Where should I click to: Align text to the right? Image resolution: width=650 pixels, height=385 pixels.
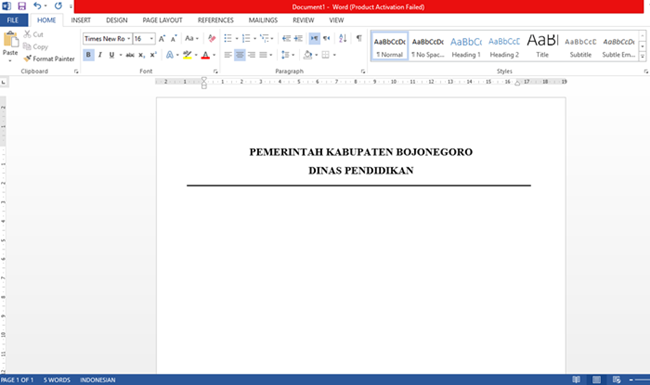click(252, 55)
